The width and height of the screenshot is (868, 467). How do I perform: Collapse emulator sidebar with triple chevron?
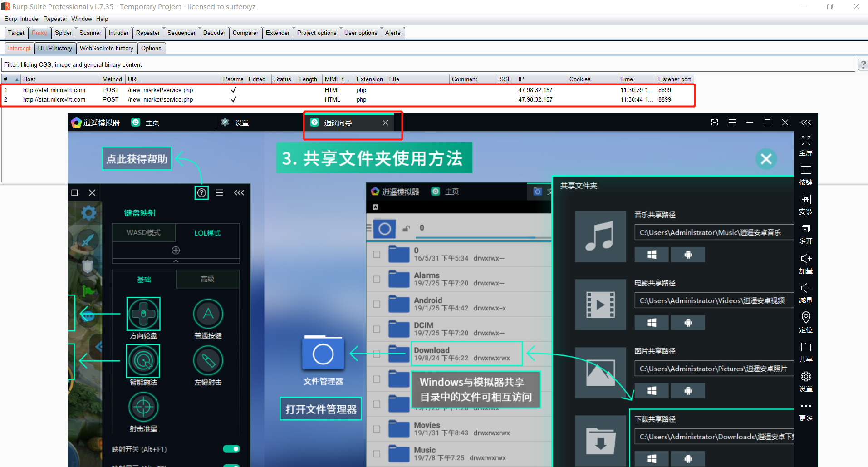806,123
